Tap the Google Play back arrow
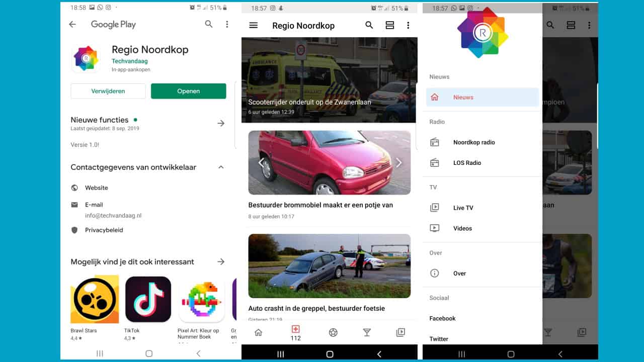This screenshot has height=362, width=644. (72, 24)
